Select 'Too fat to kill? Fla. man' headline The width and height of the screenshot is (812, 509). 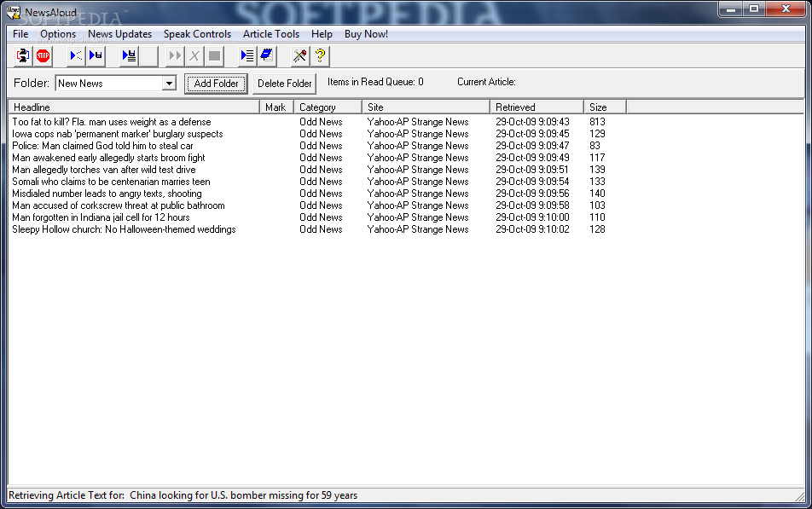coord(112,122)
